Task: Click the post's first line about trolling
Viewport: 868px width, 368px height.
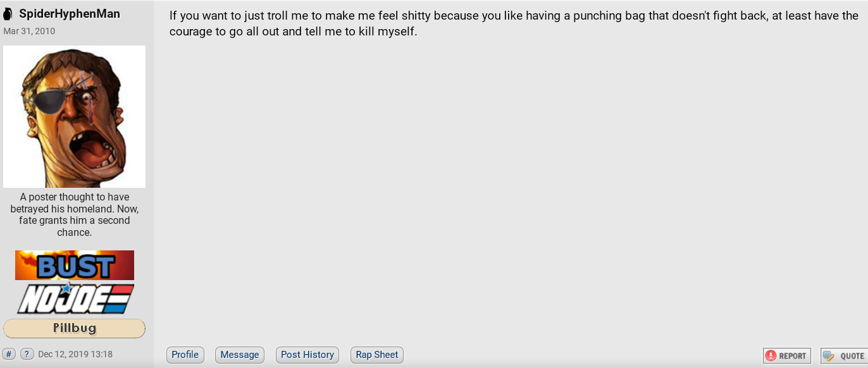Action: tap(514, 16)
